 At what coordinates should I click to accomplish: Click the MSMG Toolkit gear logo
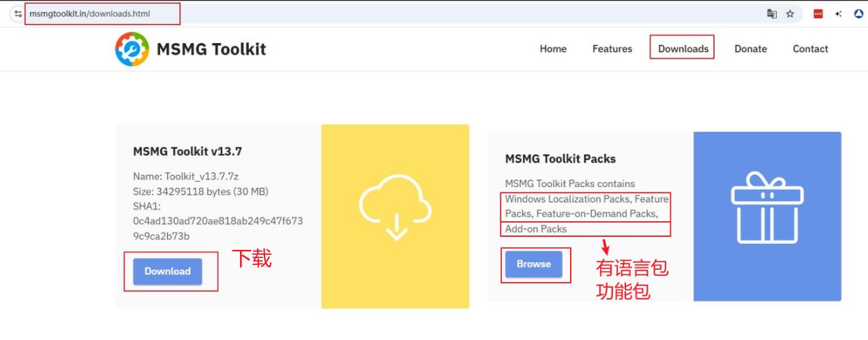132,49
